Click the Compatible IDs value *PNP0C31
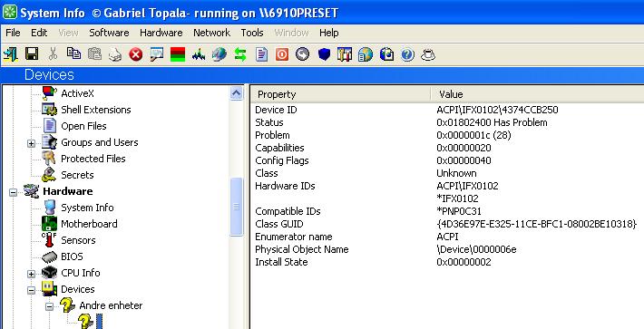The image size is (644, 329). pos(459,211)
